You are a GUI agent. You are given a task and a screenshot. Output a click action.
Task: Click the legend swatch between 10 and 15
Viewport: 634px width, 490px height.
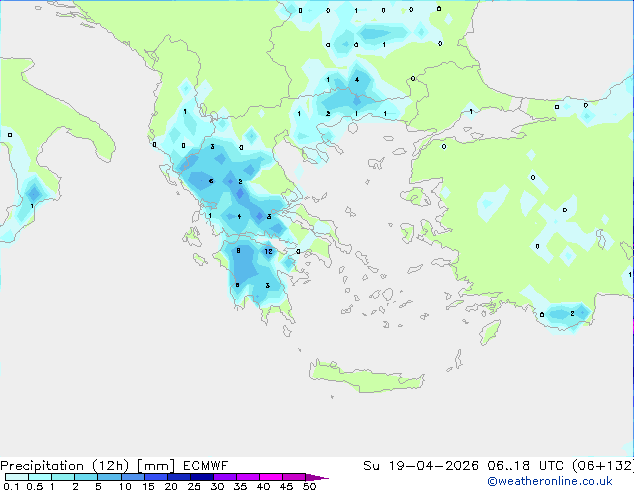[x=132, y=477]
